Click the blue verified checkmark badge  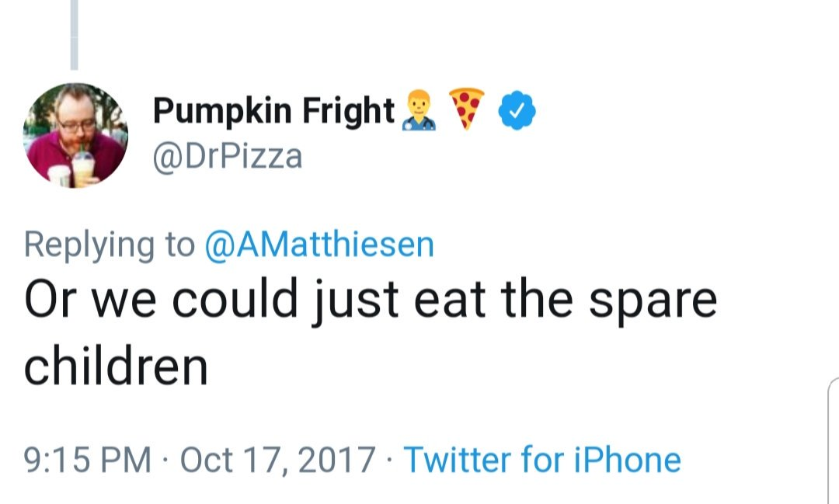[517, 112]
